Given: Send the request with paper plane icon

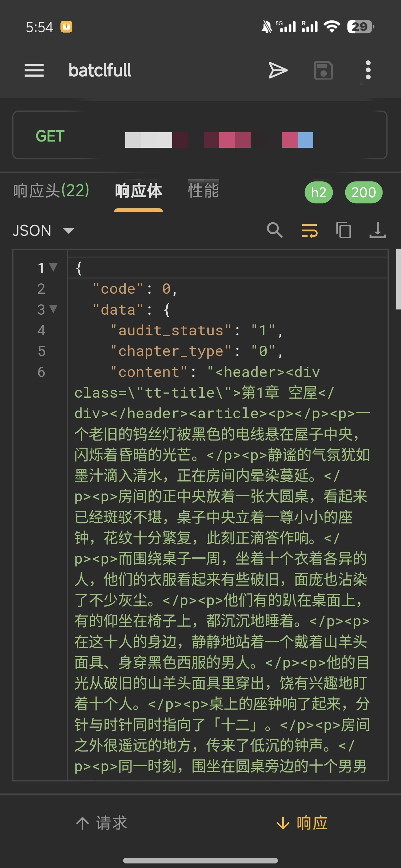Looking at the screenshot, I should point(278,70).
